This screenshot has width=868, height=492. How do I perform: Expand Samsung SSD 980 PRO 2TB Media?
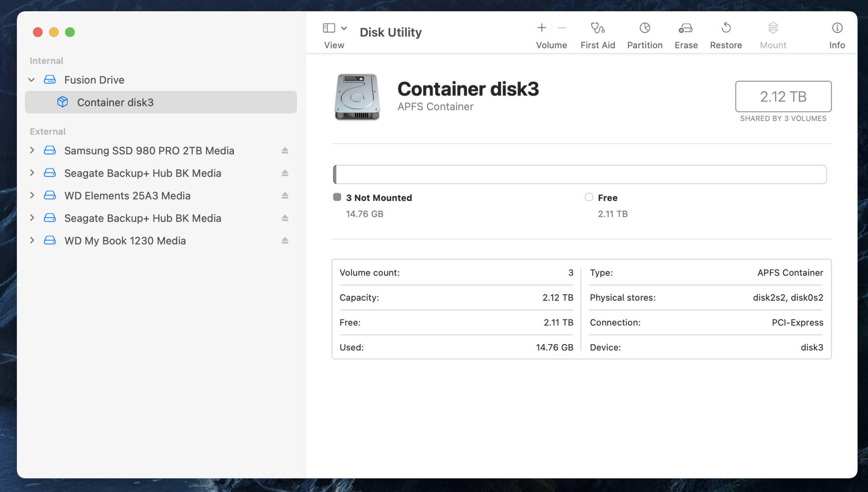pyautogui.click(x=32, y=151)
